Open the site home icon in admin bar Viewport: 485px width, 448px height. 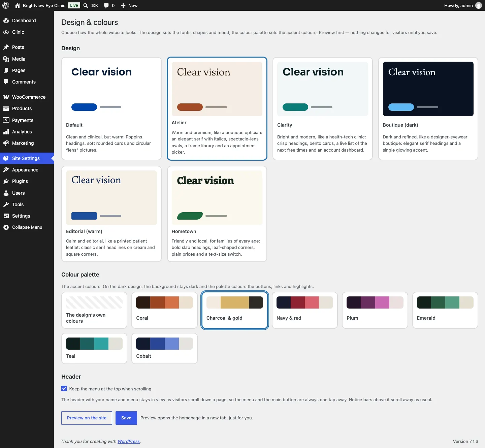[x=18, y=5]
